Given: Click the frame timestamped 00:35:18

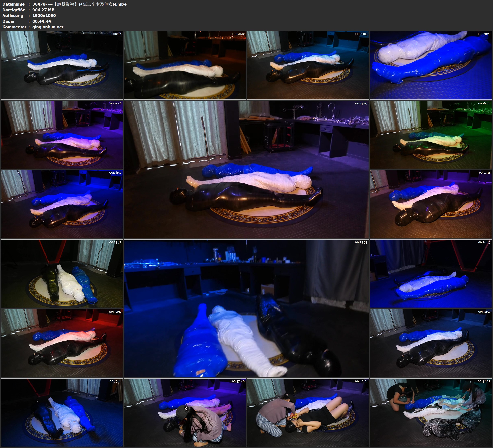Looking at the screenshot, I should 62,412.
